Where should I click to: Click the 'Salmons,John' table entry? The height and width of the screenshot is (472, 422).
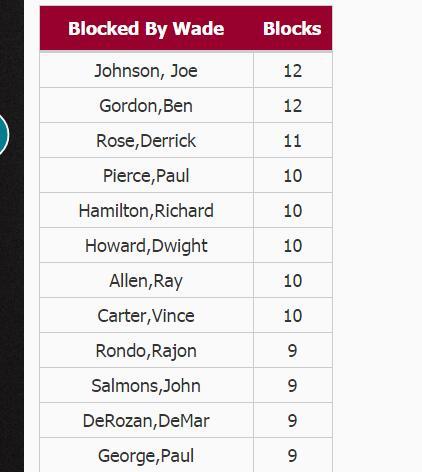[146, 386]
